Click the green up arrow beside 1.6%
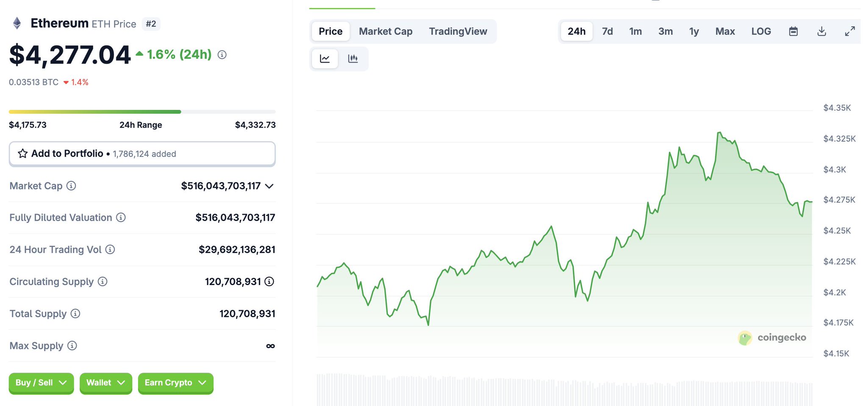Image resolution: width=868 pixels, height=406 pixels. pyautogui.click(x=139, y=53)
